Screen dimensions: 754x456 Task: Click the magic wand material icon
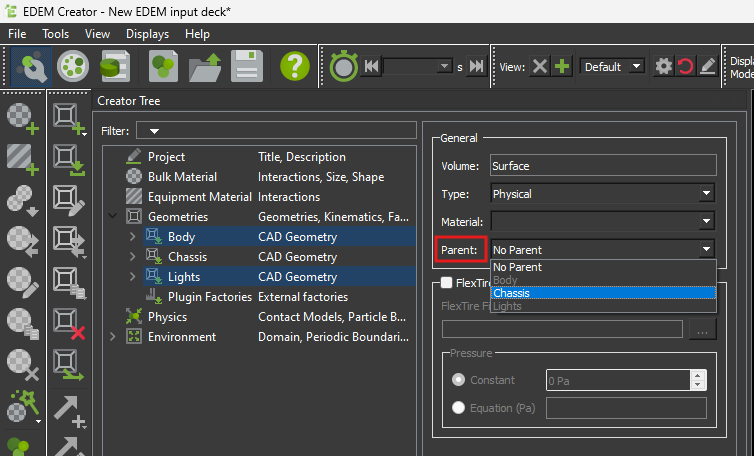(x=22, y=405)
